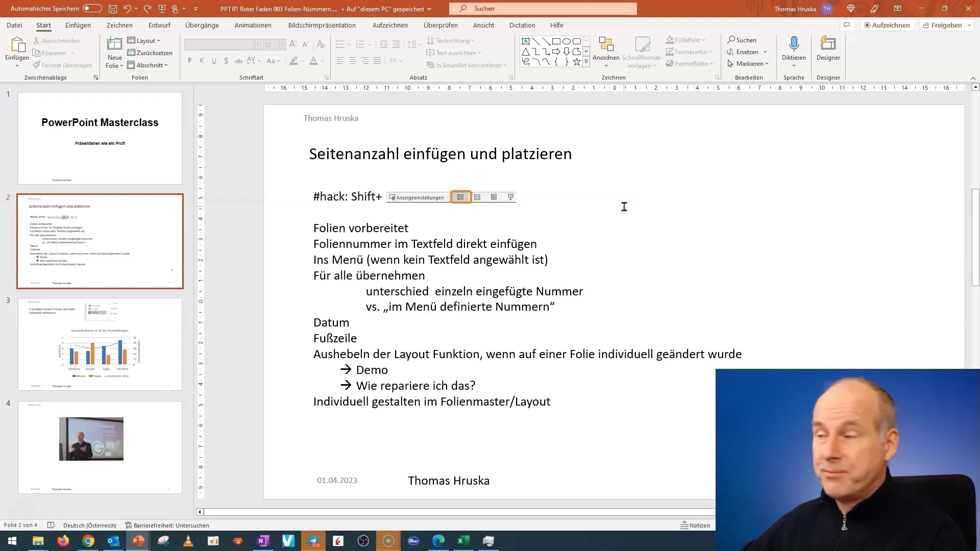Image resolution: width=980 pixels, height=551 pixels.
Task: Open the Einfügen ribbon tab
Action: 78,25
